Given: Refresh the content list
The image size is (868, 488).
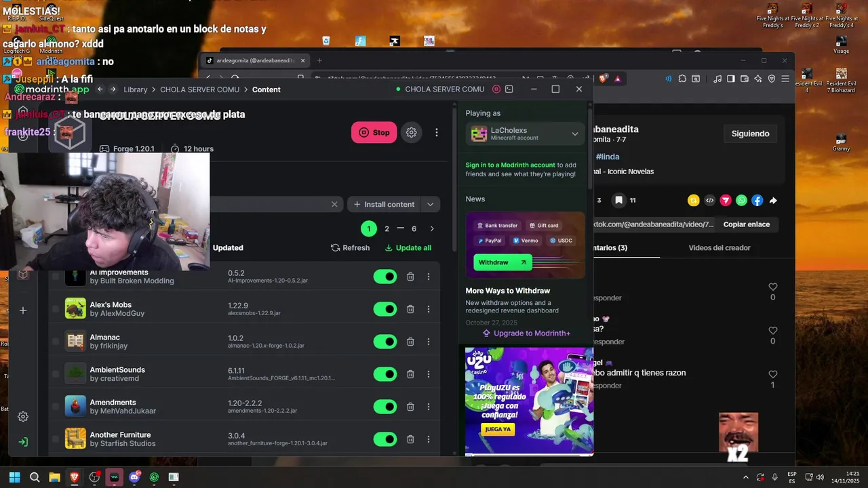Looking at the screenshot, I should click(x=350, y=247).
